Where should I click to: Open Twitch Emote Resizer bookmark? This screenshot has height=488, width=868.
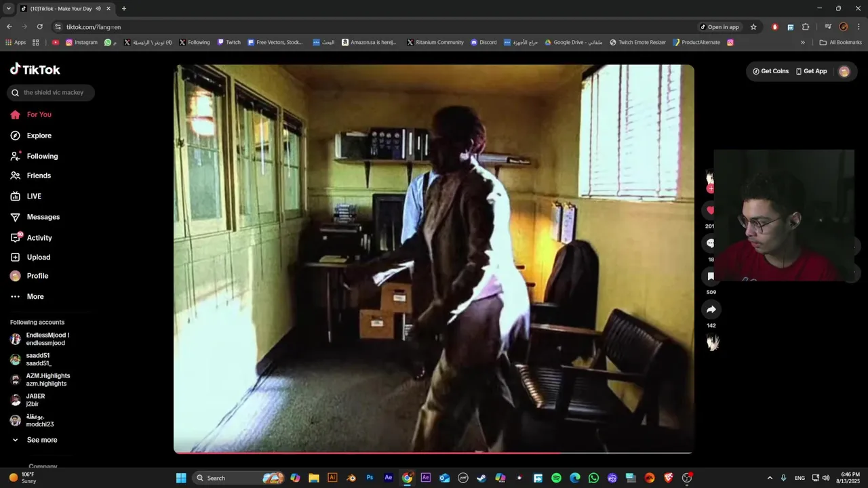(637, 42)
